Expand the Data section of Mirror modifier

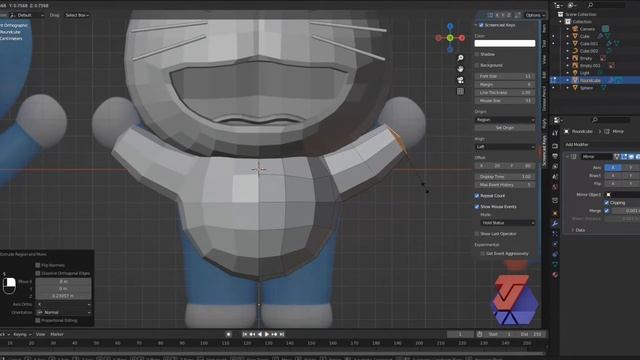pyautogui.click(x=578, y=230)
